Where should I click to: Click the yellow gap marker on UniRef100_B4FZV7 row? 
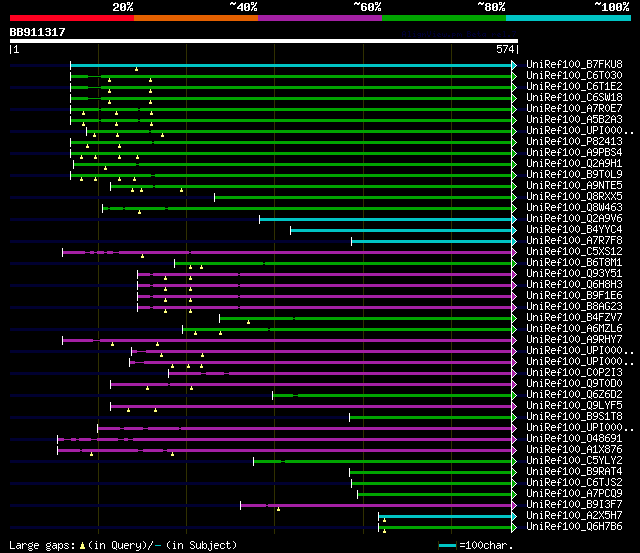[248, 322]
